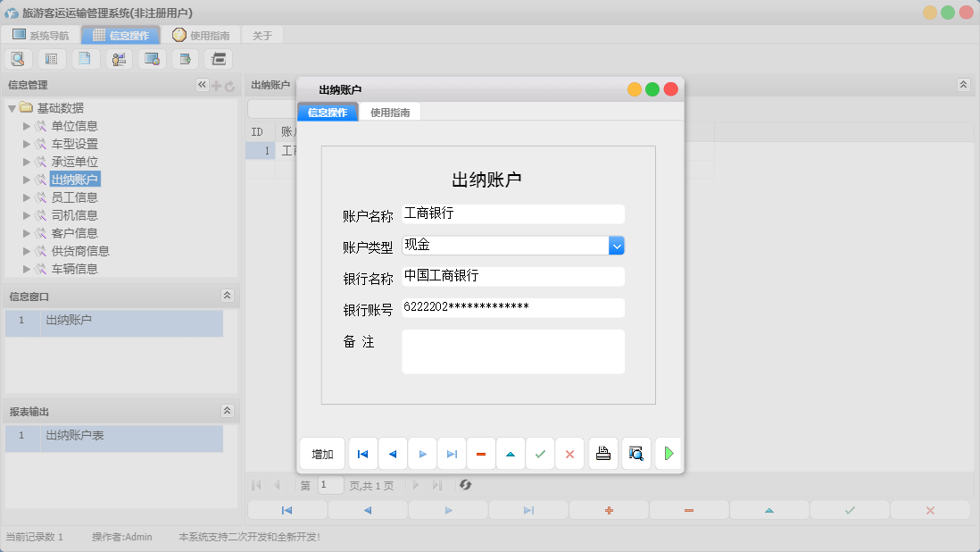Click the report list icon in toolbar
The height and width of the screenshot is (552, 980).
[x=51, y=58]
